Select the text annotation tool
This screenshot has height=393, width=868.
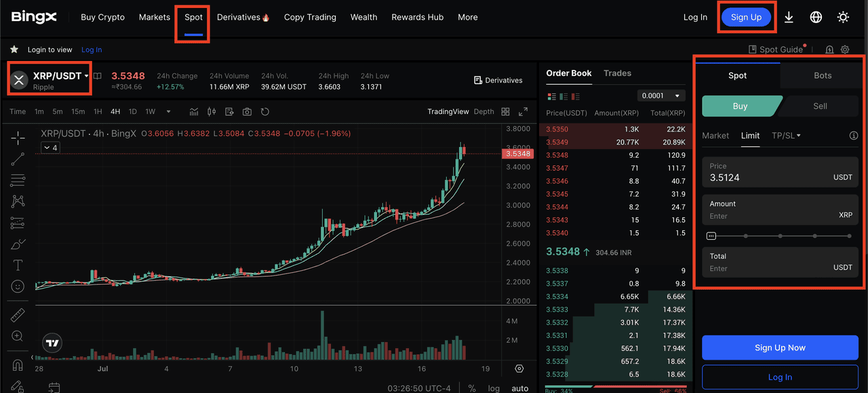tap(18, 265)
